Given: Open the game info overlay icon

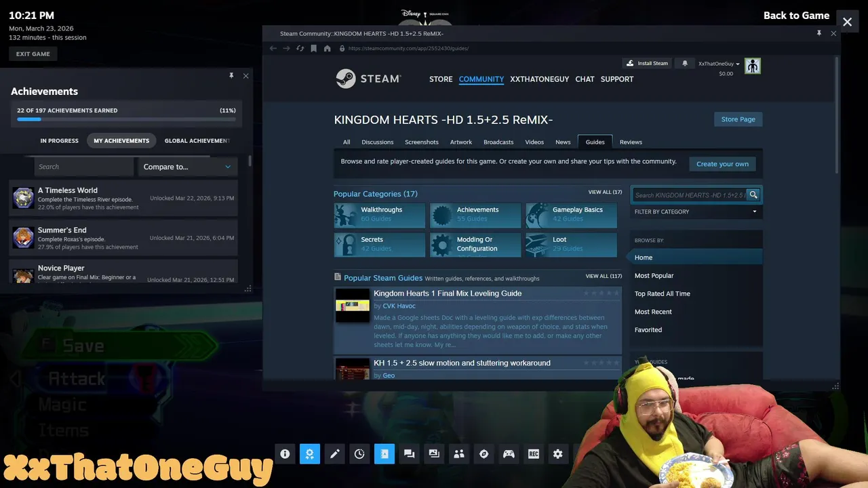Looking at the screenshot, I should pyautogui.click(x=285, y=454).
